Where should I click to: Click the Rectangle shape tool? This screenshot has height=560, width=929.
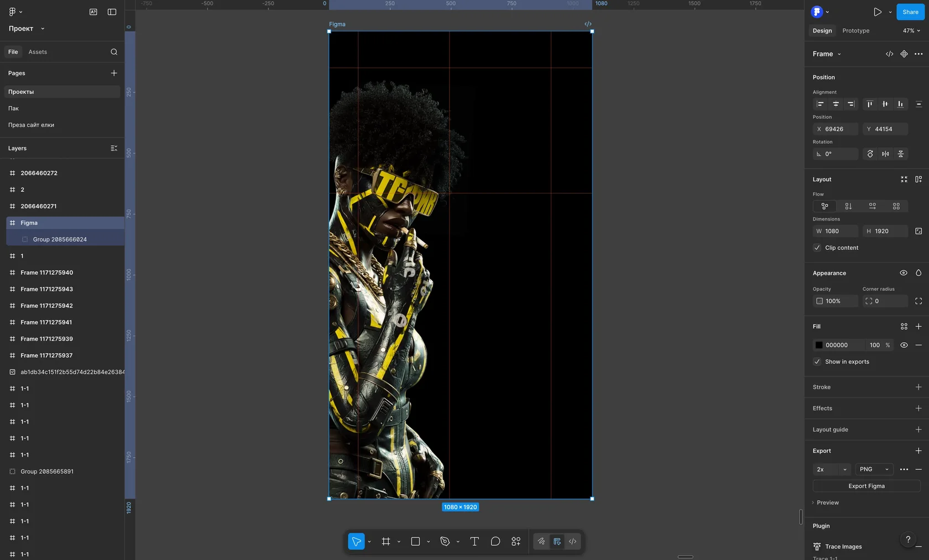pyautogui.click(x=415, y=542)
